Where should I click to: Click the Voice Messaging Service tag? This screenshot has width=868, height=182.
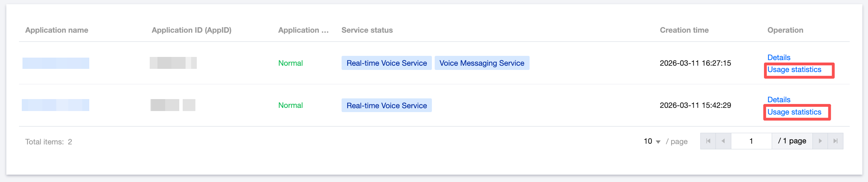[482, 63]
